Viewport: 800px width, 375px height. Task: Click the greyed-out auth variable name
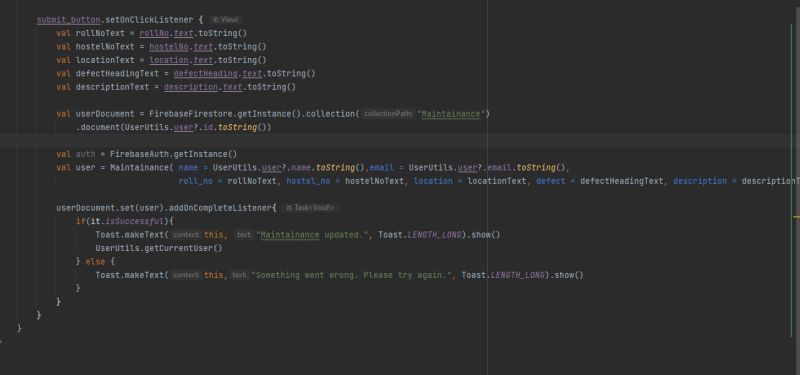click(x=86, y=154)
